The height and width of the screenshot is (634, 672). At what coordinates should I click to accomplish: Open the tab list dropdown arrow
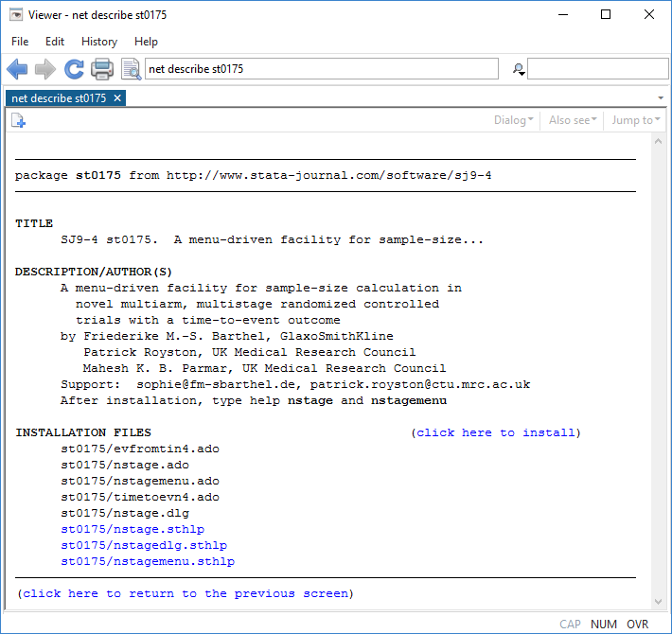click(x=661, y=98)
